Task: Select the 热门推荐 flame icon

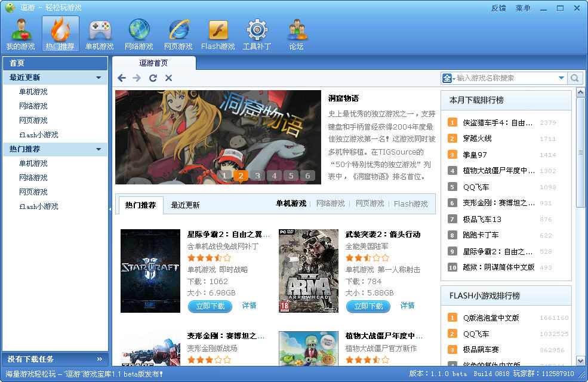Action: (60, 34)
